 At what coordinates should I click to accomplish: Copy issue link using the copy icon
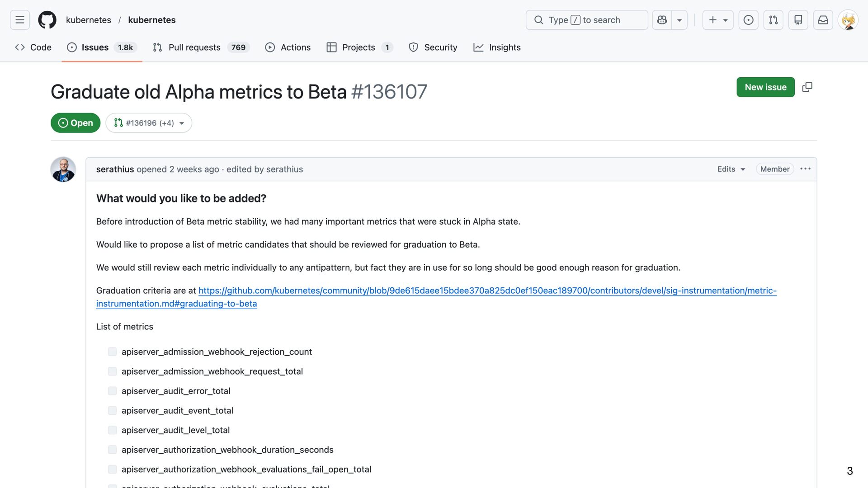coord(807,87)
